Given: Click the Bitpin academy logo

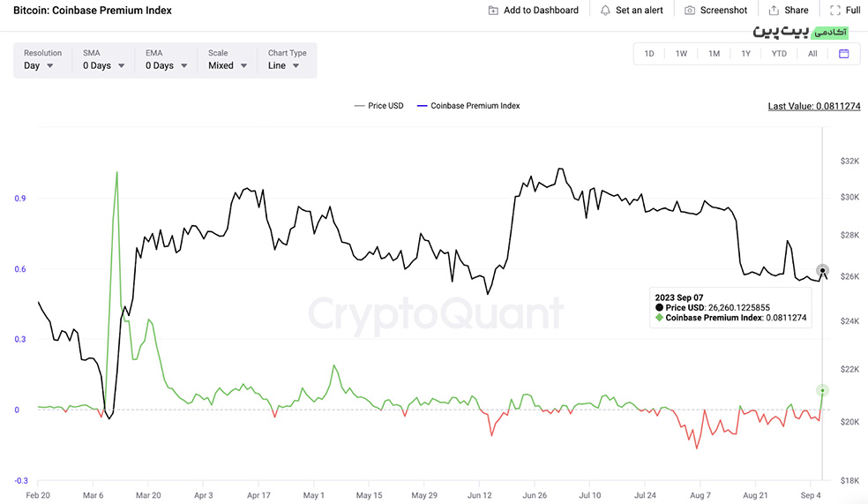Looking at the screenshot, I should [800, 32].
